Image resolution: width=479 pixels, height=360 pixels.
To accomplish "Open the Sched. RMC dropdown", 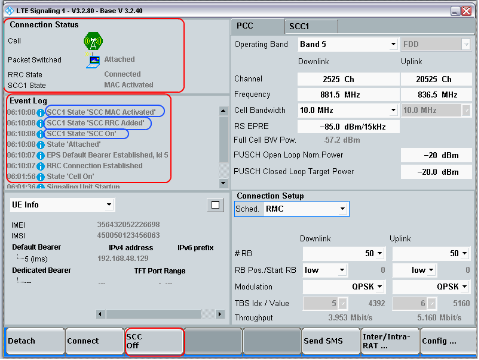I will 292,209.
